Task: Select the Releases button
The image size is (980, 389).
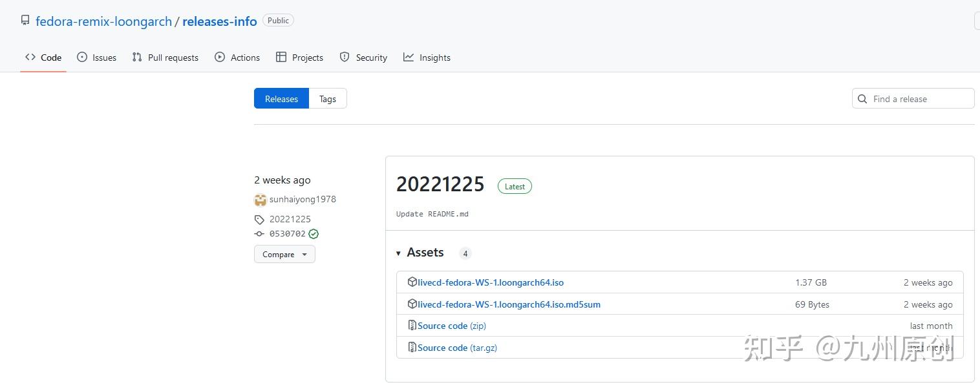Action: (281, 99)
